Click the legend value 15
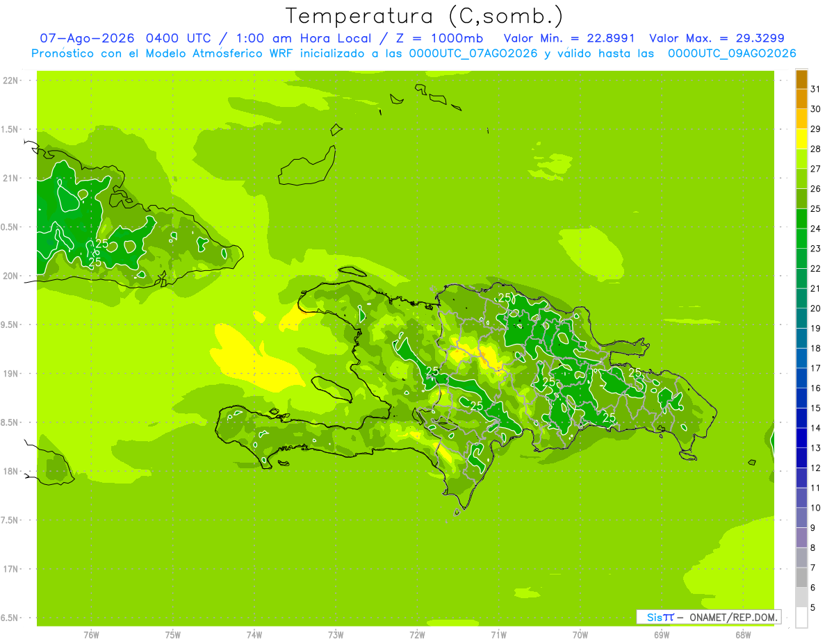This screenshot has width=834, height=644. pos(815,408)
